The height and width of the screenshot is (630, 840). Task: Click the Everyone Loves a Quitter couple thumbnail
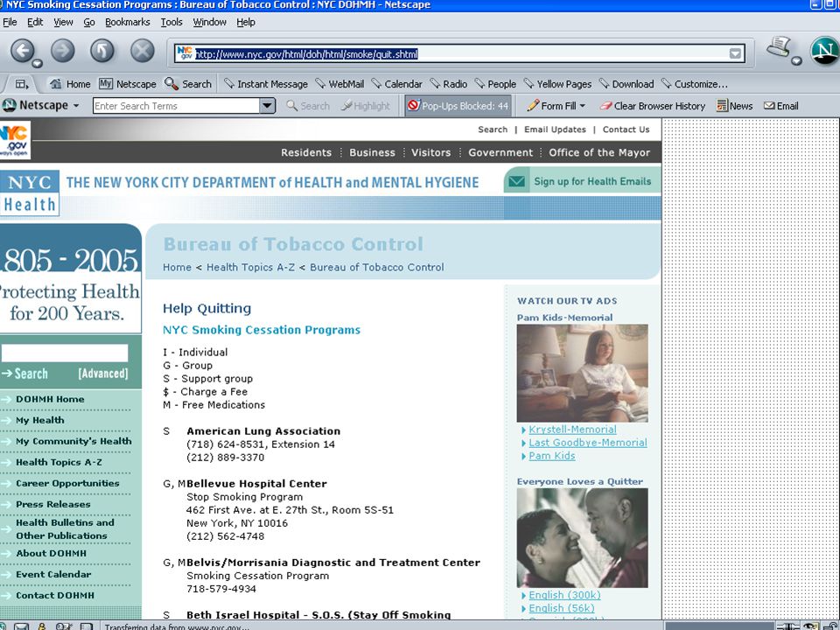(x=583, y=538)
